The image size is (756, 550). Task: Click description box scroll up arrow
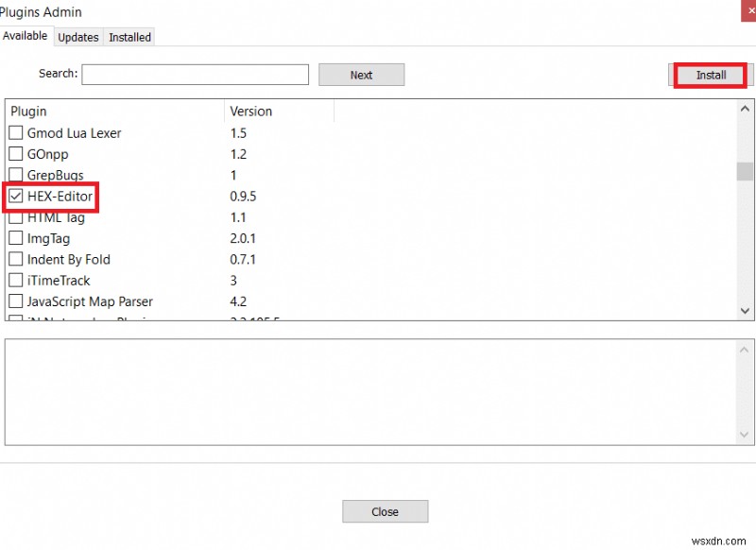click(744, 350)
